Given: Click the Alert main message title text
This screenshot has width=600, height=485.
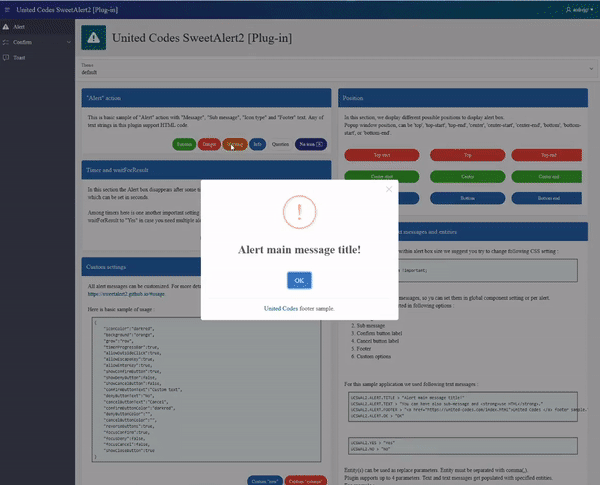Looking at the screenshot, I should [299, 250].
